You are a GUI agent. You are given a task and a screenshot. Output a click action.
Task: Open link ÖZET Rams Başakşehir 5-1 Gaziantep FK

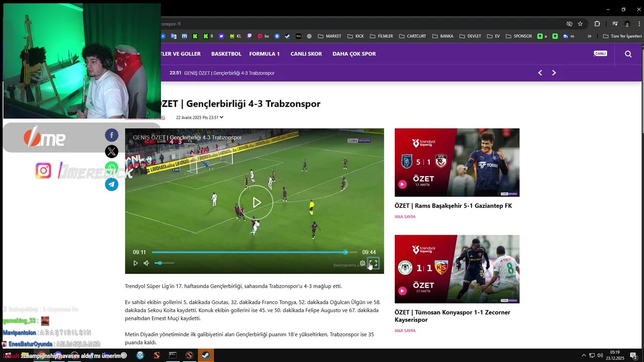coord(453,206)
